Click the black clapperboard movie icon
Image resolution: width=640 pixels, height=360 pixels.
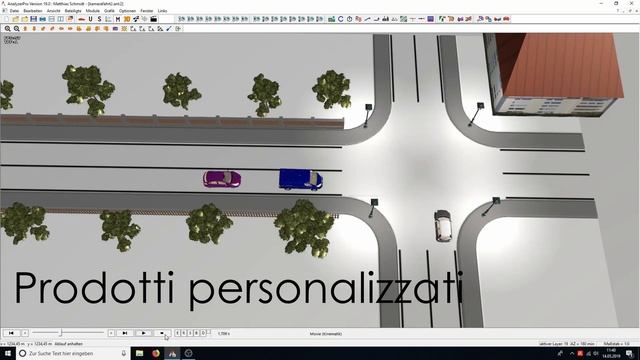pyautogui.click(x=154, y=19)
